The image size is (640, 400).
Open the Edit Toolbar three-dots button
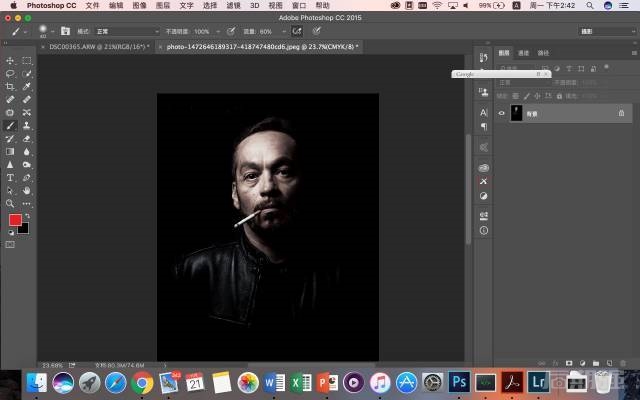27,203
